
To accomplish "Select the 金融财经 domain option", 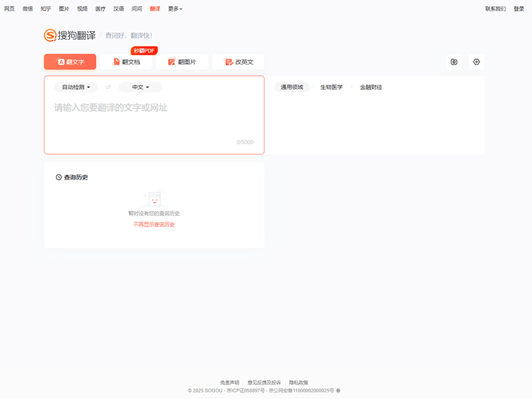I will point(371,87).
